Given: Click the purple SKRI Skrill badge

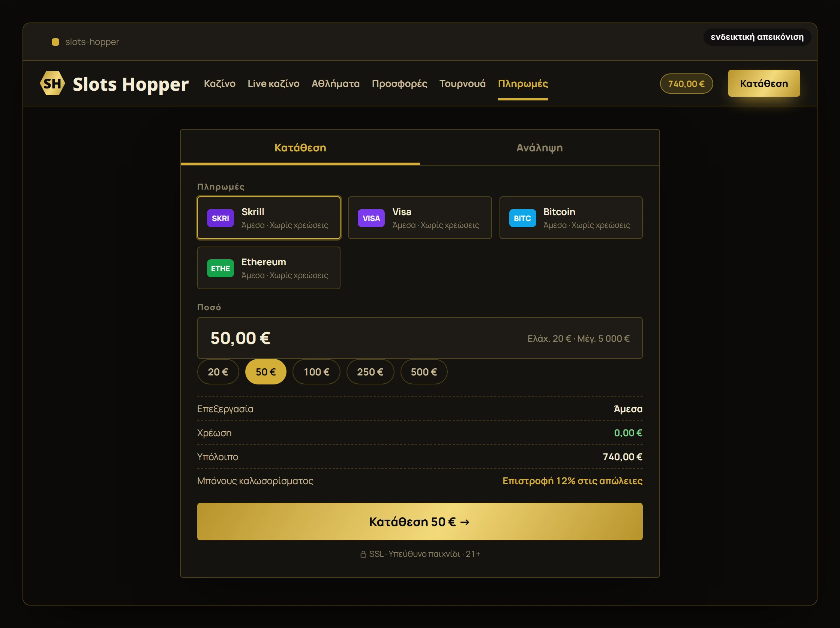Looking at the screenshot, I should 220,218.
